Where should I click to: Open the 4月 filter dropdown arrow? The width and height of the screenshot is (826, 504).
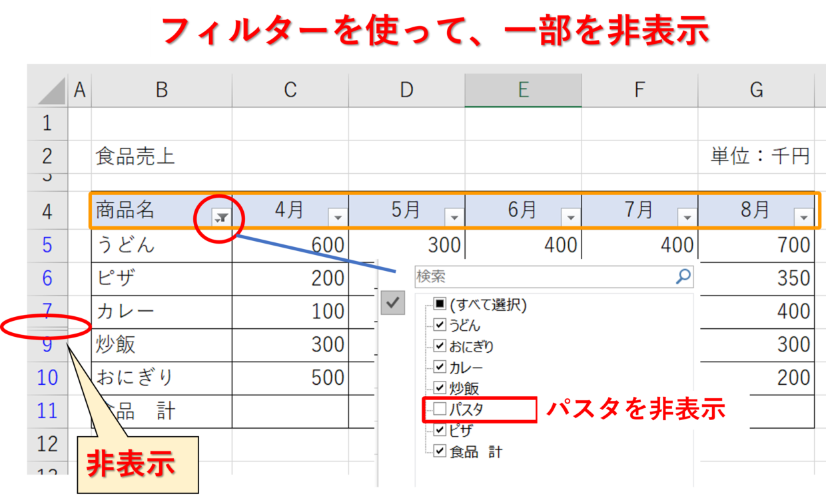click(338, 218)
